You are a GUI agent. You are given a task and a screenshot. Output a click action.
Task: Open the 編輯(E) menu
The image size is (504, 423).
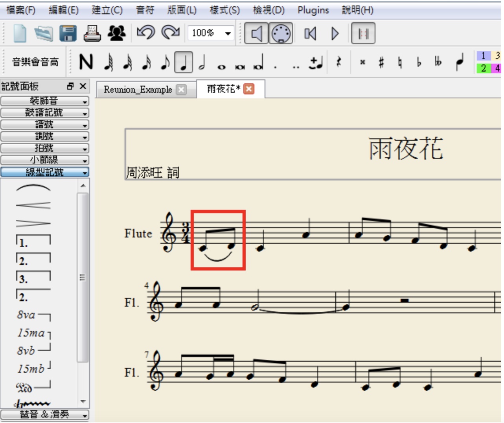coord(64,10)
